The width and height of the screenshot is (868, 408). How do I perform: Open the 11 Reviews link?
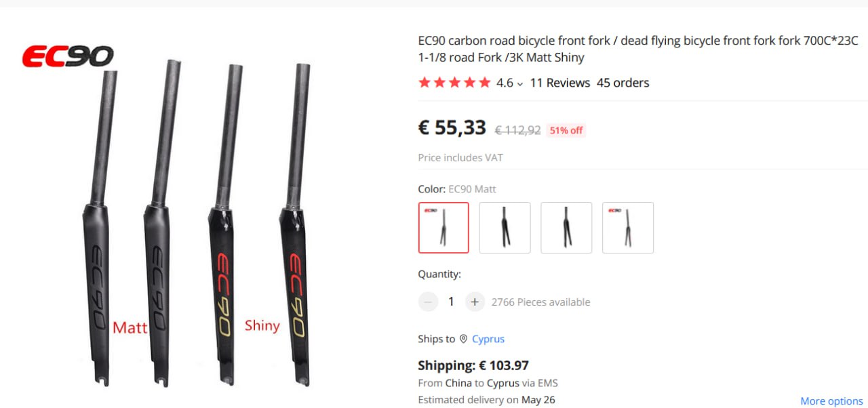coord(559,83)
